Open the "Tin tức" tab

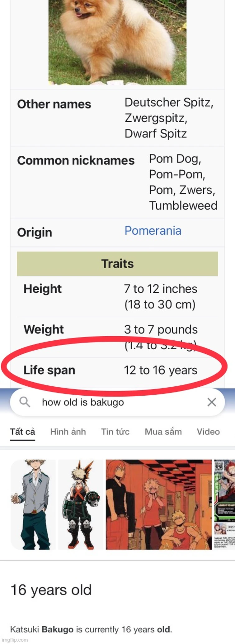coord(115,431)
